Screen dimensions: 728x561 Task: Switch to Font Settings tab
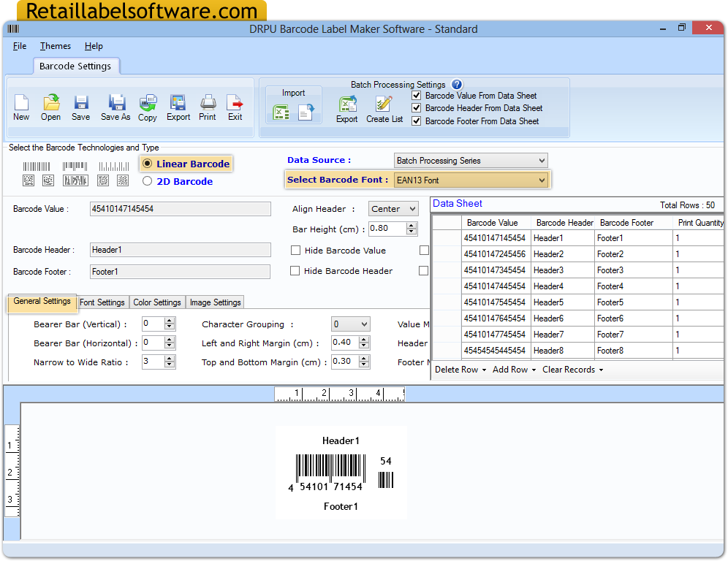click(x=102, y=302)
